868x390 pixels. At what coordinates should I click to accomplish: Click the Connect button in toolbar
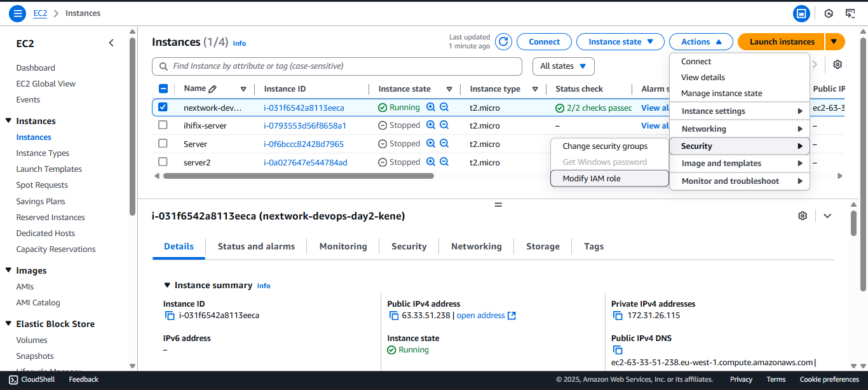coord(544,42)
